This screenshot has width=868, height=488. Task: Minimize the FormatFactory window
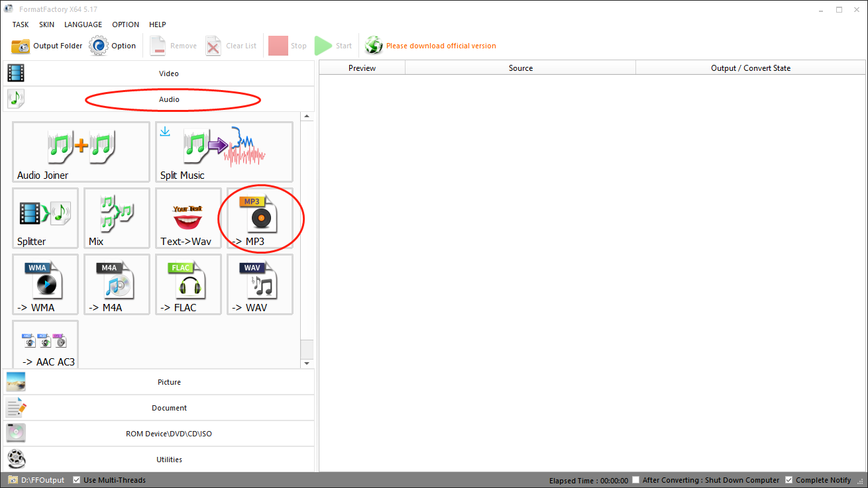click(822, 9)
